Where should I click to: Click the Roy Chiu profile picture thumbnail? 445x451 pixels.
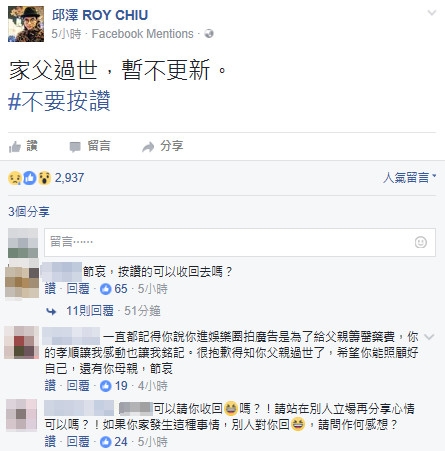click(x=26, y=24)
